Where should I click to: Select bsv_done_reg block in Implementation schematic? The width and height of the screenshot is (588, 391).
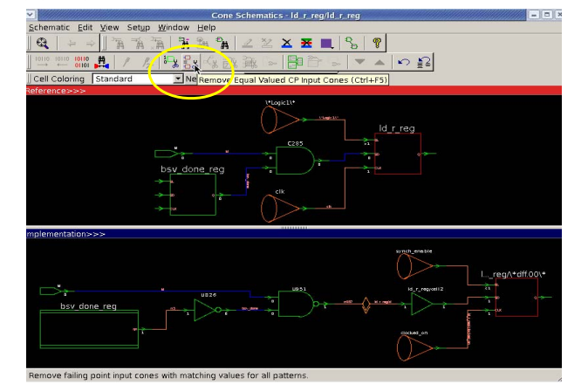[x=89, y=329]
